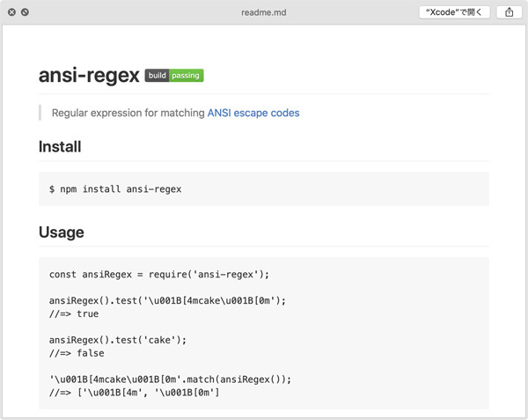Click the '//=> true' comment line
This screenshot has width=528, height=420.
tap(74, 314)
